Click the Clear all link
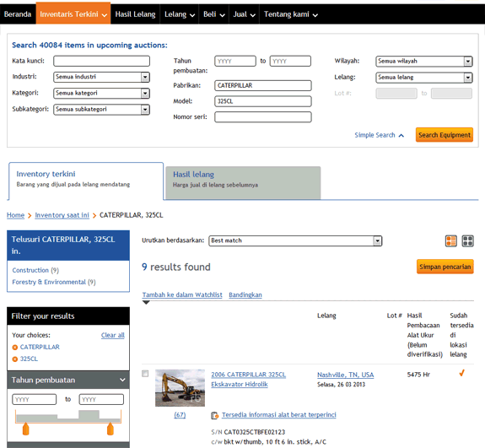Image resolution: width=485 pixels, height=448 pixels. click(x=112, y=335)
